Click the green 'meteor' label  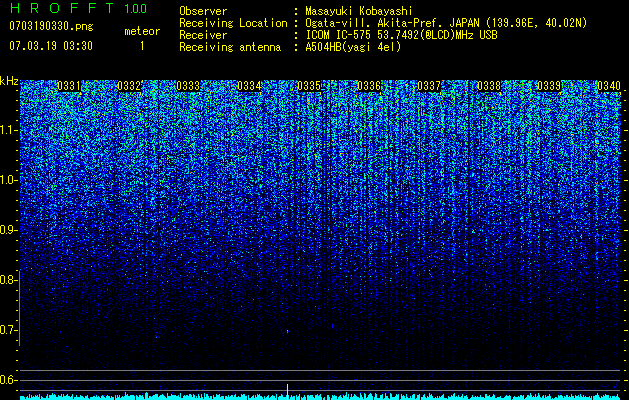pos(142,31)
